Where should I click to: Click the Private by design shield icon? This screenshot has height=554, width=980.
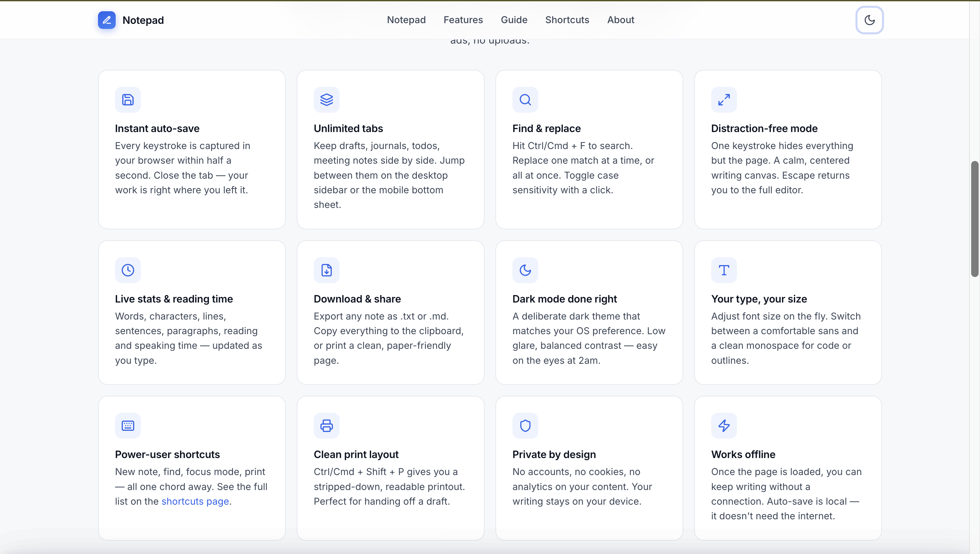pyautogui.click(x=525, y=426)
